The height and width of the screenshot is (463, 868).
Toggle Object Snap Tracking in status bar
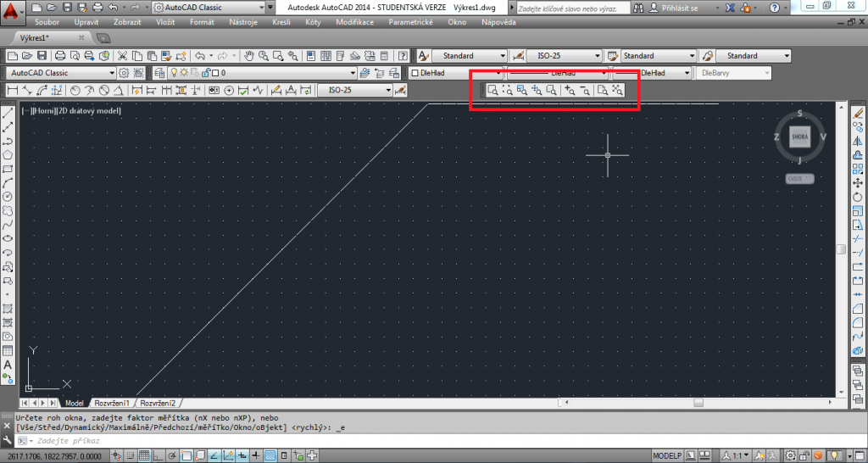click(214, 456)
